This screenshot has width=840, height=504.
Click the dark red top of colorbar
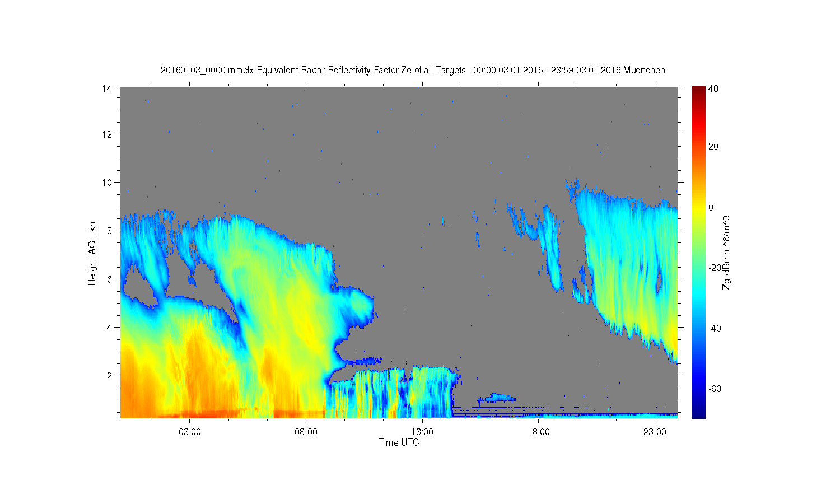pos(698,91)
